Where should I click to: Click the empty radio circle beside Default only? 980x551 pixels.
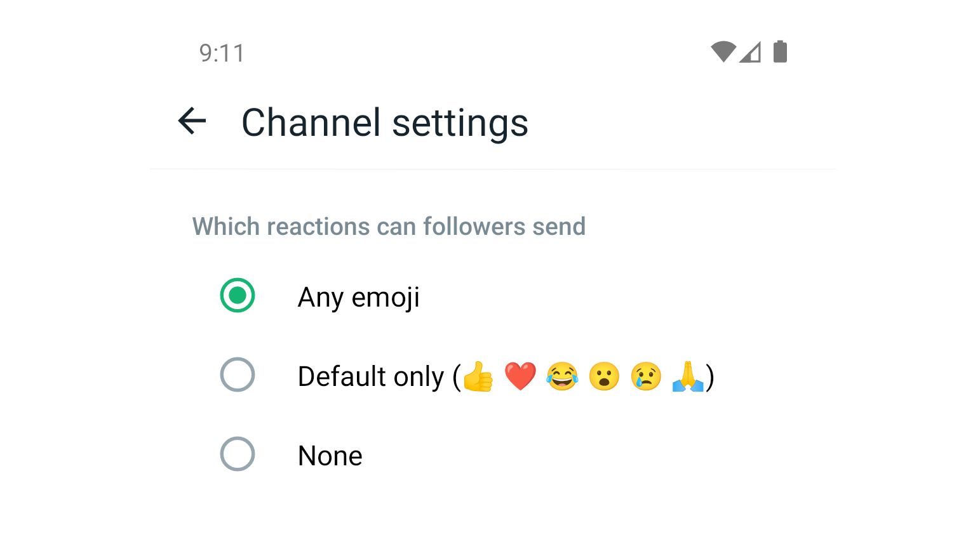point(236,376)
